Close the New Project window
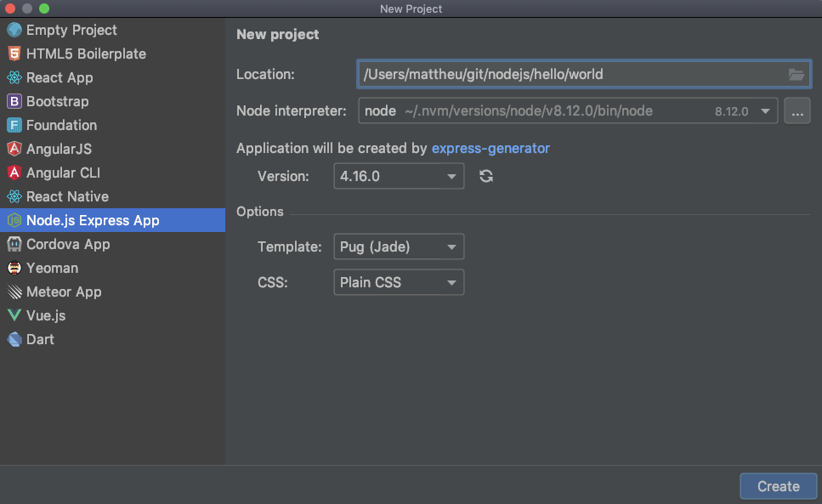This screenshot has width=822, height=504. (x=10, y=8)
